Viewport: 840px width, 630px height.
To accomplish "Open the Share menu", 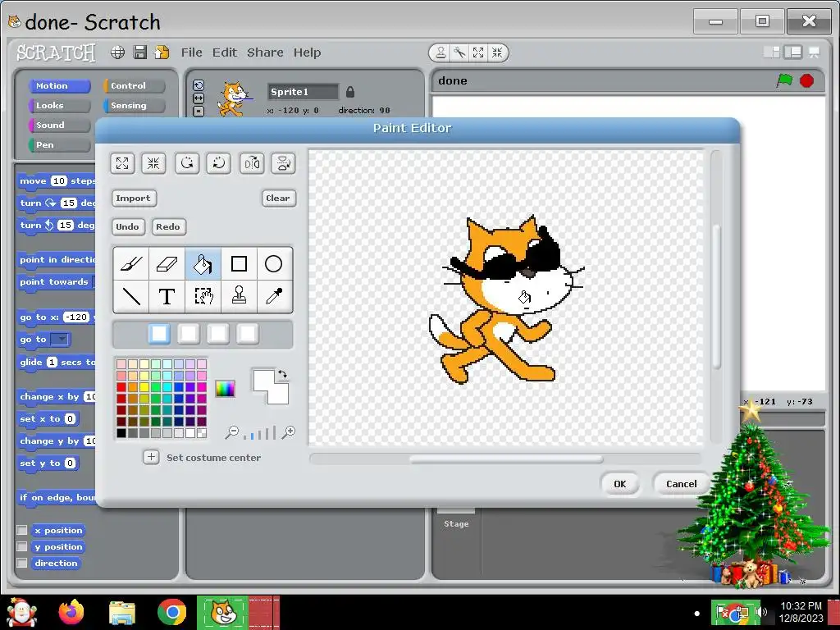I will pos(265,52).
